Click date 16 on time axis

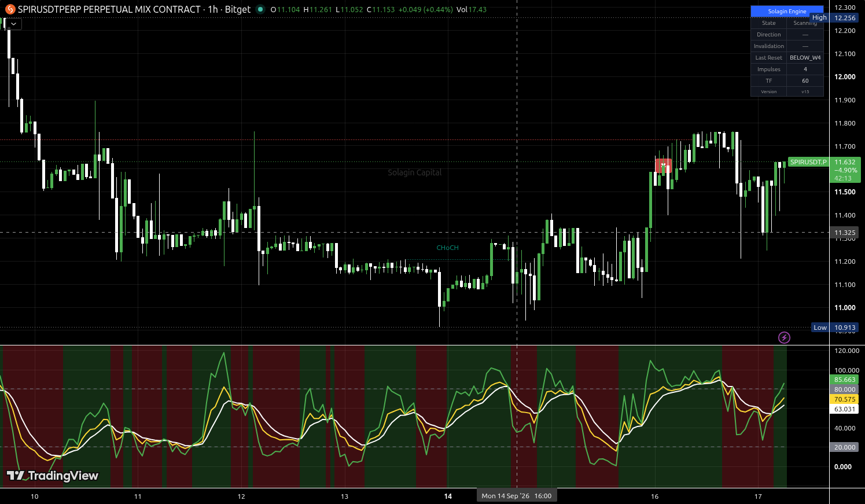coord(654,496)
